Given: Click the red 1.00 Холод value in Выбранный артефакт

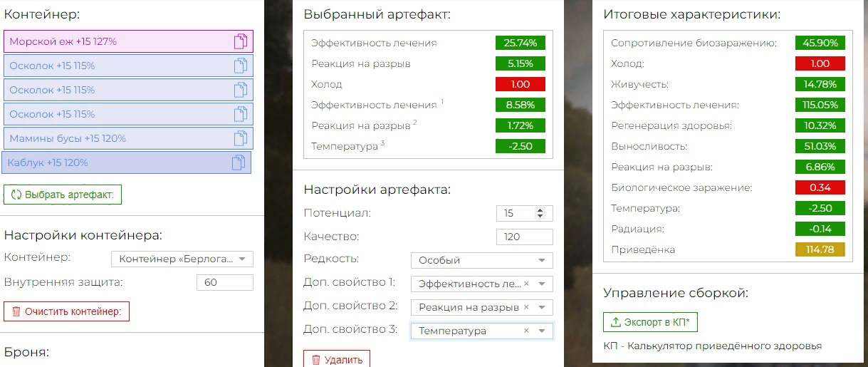Looking at the screenshot, I should coord(521,84).
